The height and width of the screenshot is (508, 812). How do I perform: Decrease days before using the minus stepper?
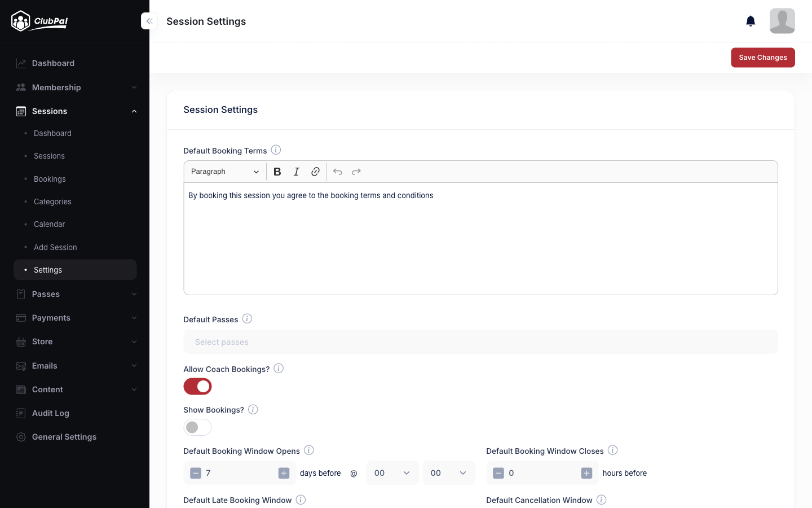(x=196, y=473)
